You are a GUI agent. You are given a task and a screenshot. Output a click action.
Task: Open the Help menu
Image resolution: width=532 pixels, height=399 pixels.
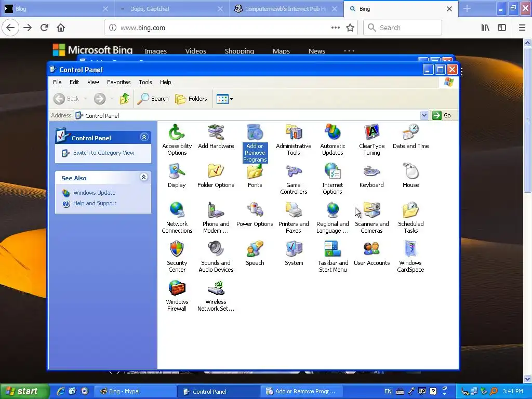click(166, 82)
